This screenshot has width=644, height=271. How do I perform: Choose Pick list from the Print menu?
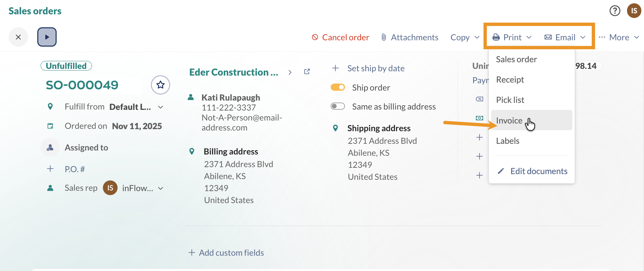click(x=510, y=100)
